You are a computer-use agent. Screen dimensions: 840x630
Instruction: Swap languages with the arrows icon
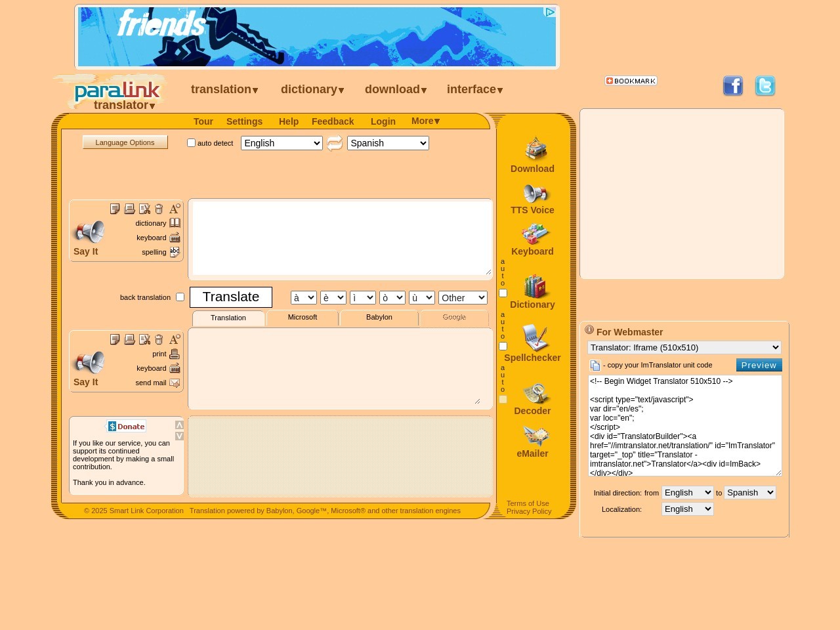[335, 143]
